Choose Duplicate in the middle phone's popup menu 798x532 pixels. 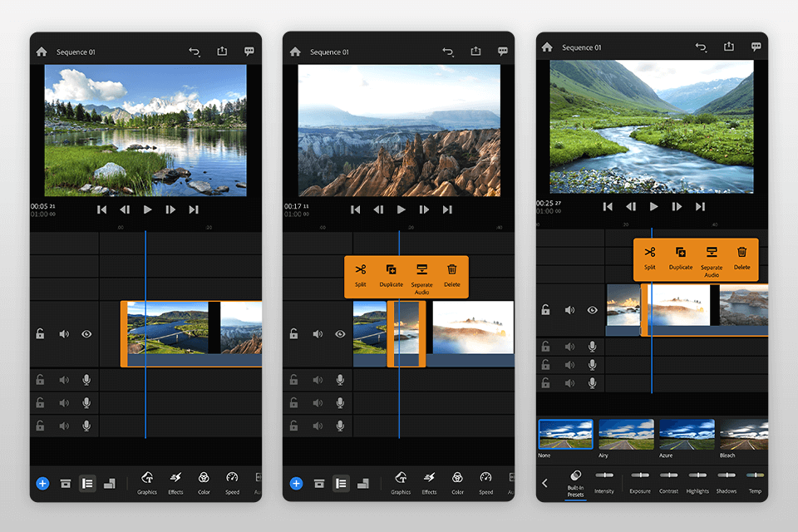tap(391, 275)
